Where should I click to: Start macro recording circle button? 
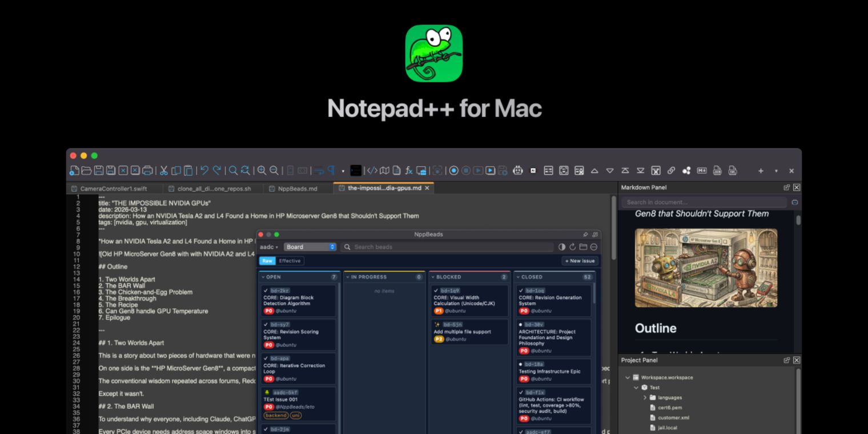(x=454, y=170)
